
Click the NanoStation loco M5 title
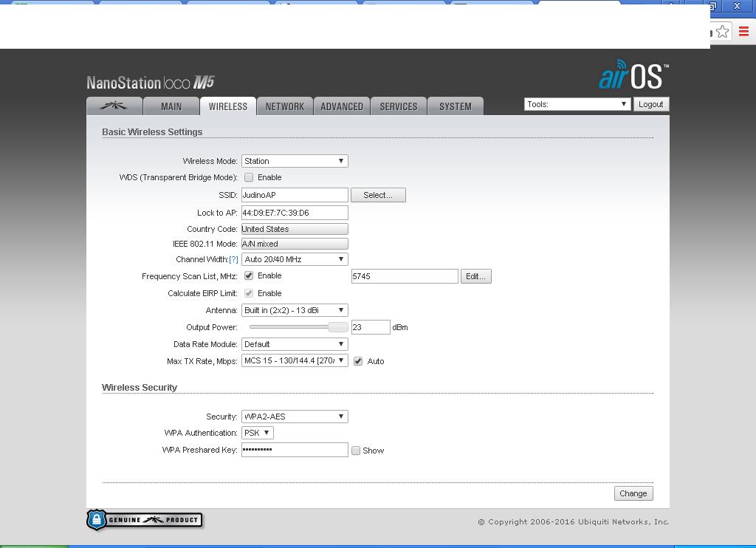click(x=151, y=83)
